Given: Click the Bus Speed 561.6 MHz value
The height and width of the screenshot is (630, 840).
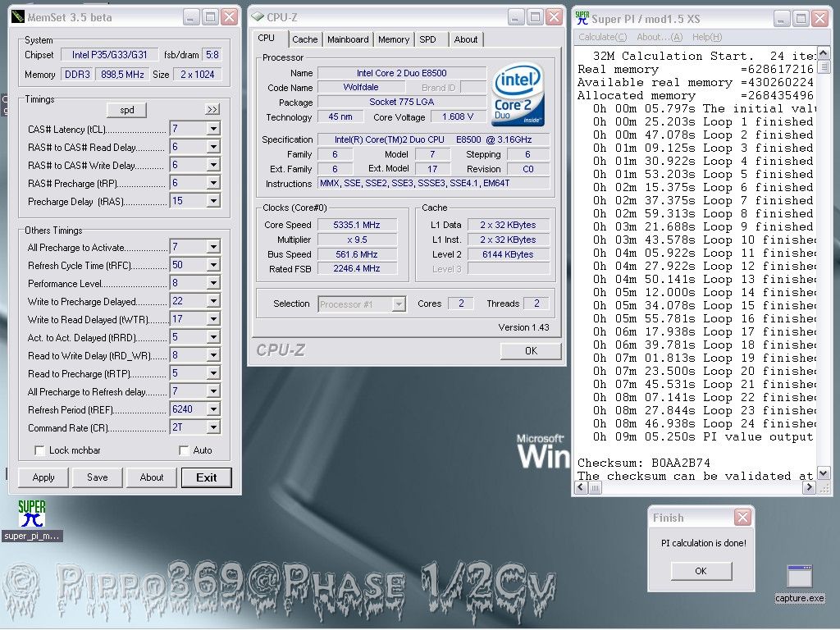Looking at the screenshot, I should pyautogui.click(x=357, y=254).
